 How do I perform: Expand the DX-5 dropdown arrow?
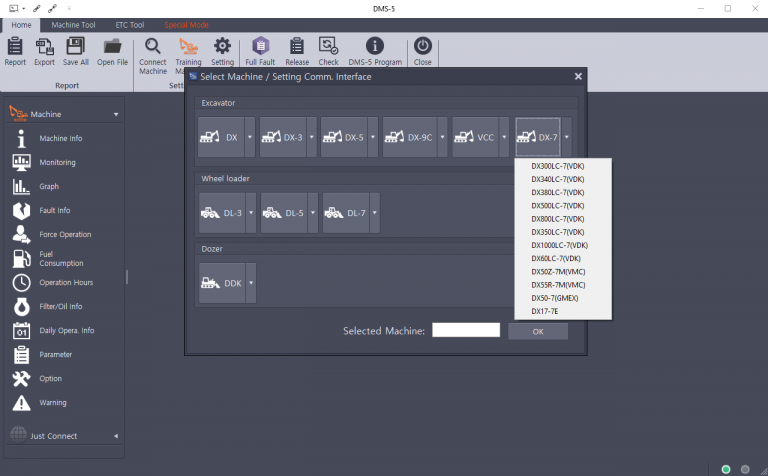pyautogui.click(x=373, y=137)
